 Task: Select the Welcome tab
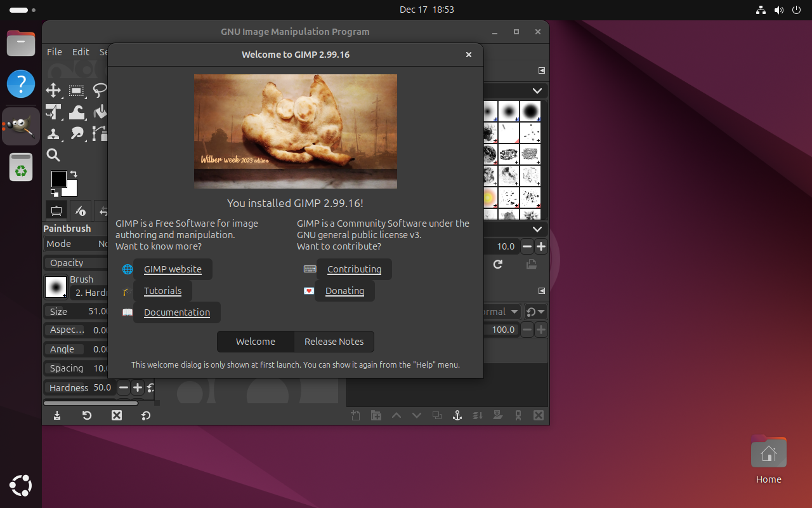pos(256,342)
